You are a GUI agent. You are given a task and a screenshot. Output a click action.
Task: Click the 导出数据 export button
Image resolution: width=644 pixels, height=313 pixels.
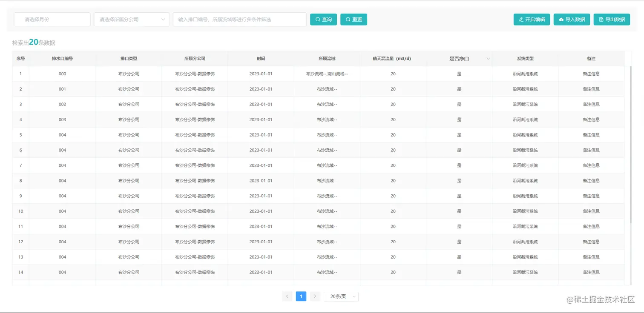click(612, 20)
